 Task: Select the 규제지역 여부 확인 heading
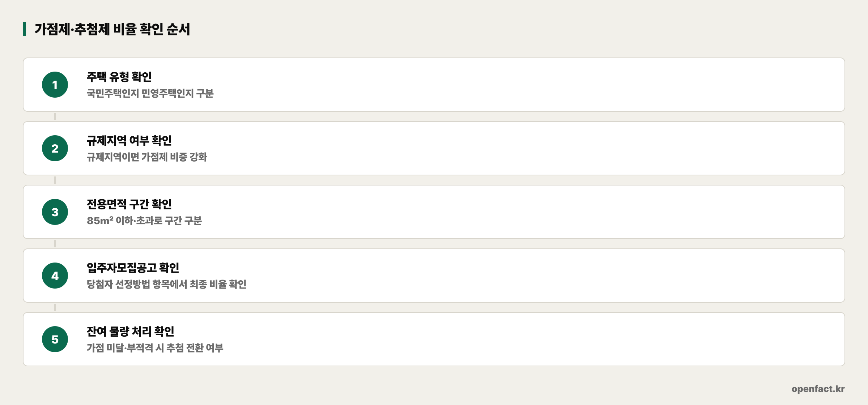pos(129,140)
